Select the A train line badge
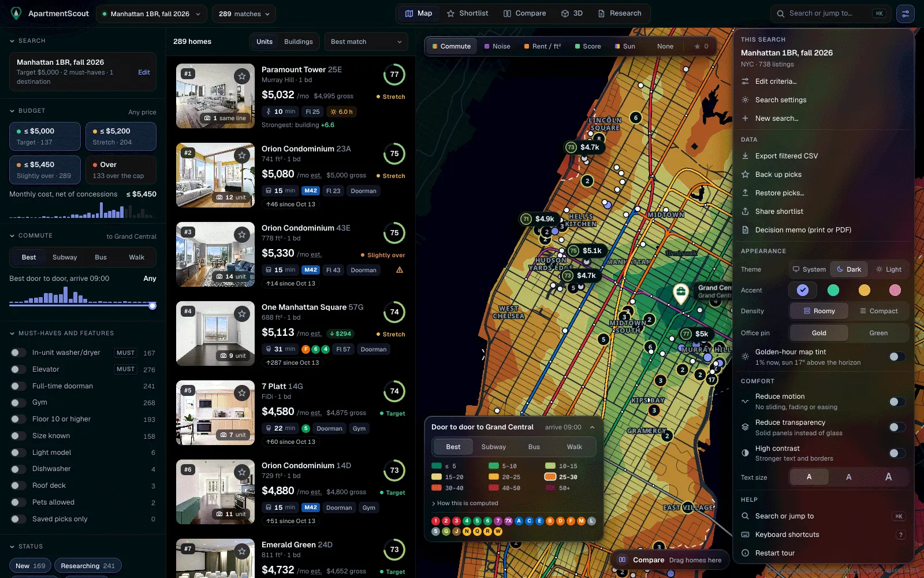The width and height of the screenshot is (924, 578). pos(519,521)
